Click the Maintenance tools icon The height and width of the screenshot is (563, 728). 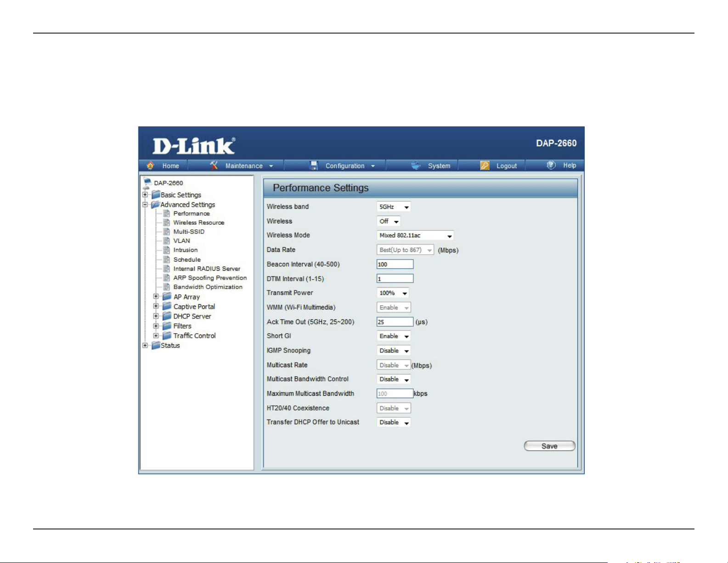coord(214,165)
